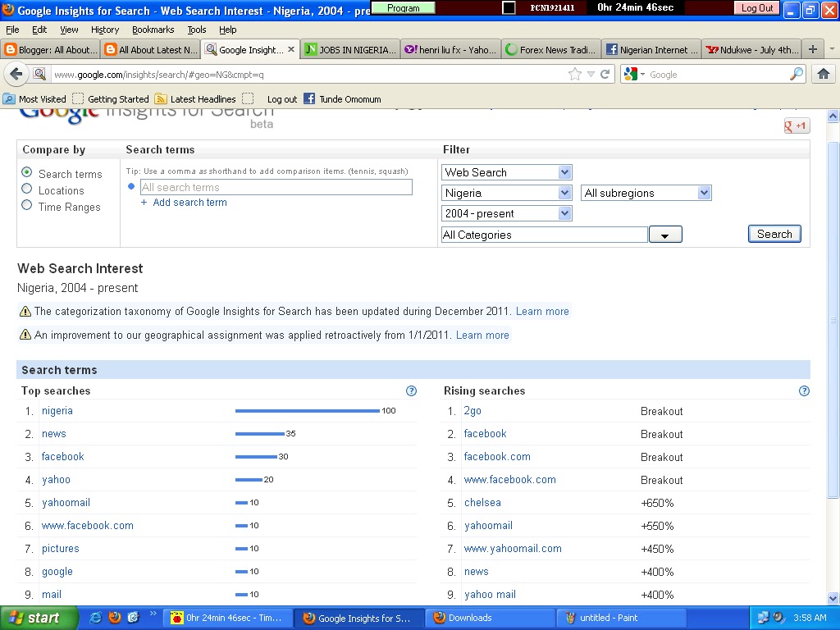Open the Nigeria country dropdown
The width and height of the screenshot is (840, 630).
click(507, 193)
